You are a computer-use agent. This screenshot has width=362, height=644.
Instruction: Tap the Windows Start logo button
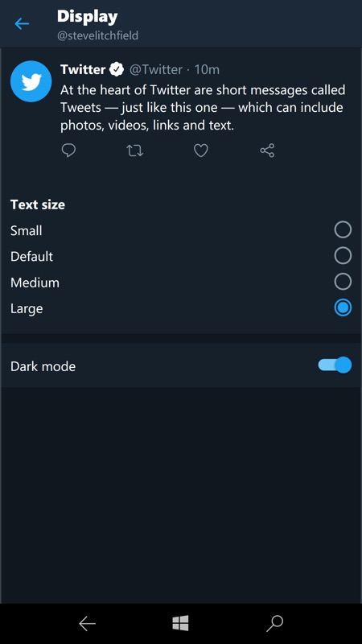(180, 623)
